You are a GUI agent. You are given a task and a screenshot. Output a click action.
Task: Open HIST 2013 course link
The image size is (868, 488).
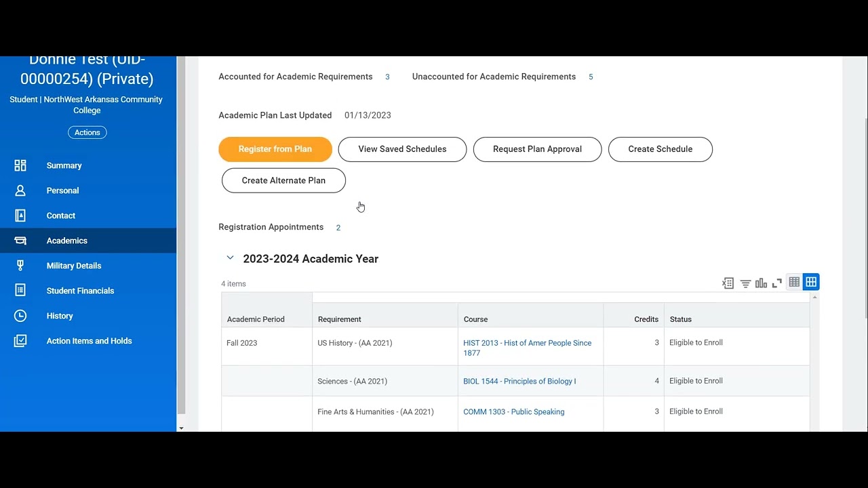(527, 348)
